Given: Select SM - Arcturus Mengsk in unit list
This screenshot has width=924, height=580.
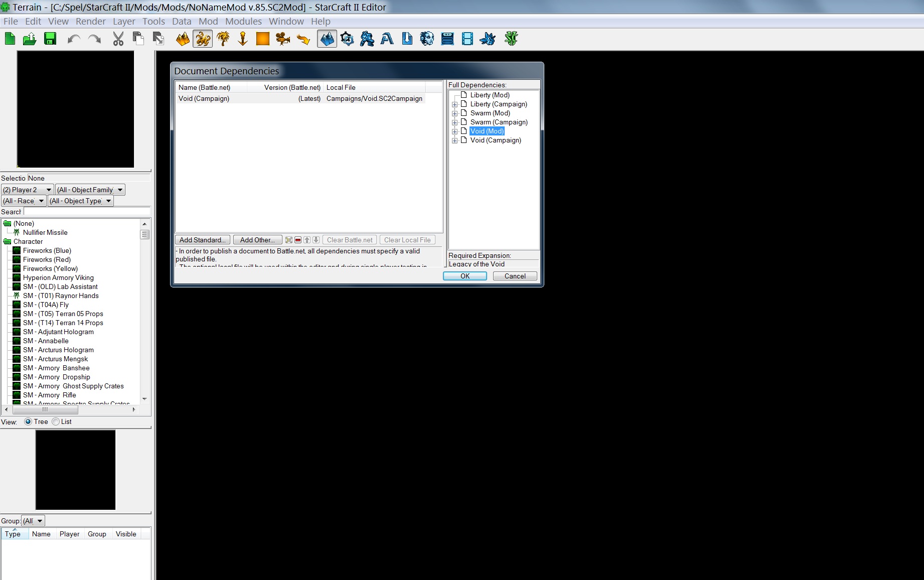Looking at the screenshot, I should click(55, 359).
